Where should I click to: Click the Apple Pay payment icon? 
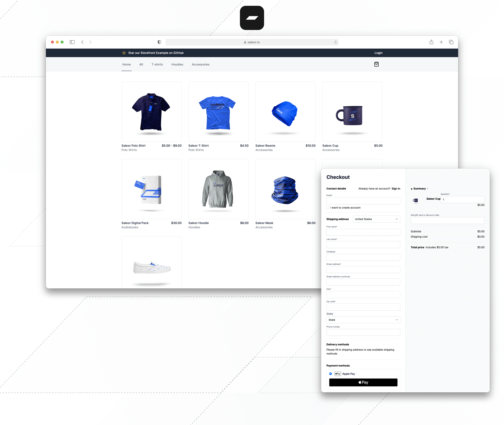point(338,374)
